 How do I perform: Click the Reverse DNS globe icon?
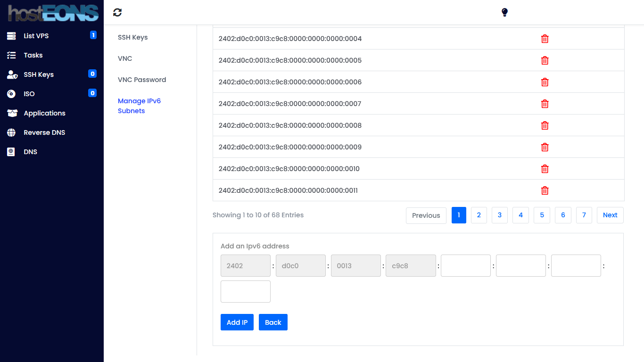click(x=11, y=132)
